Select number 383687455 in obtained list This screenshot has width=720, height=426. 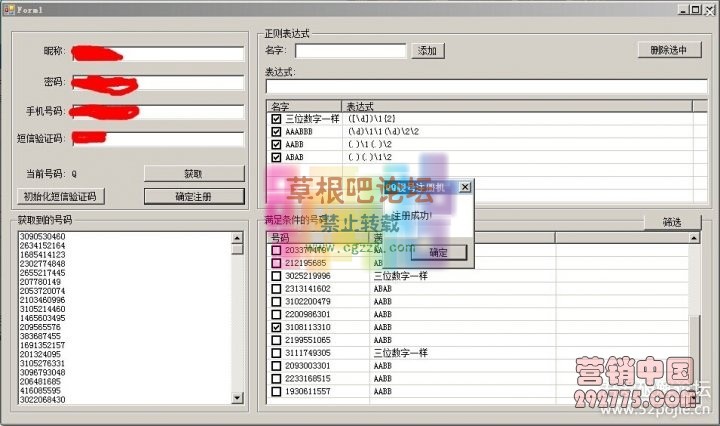point(40,336)
